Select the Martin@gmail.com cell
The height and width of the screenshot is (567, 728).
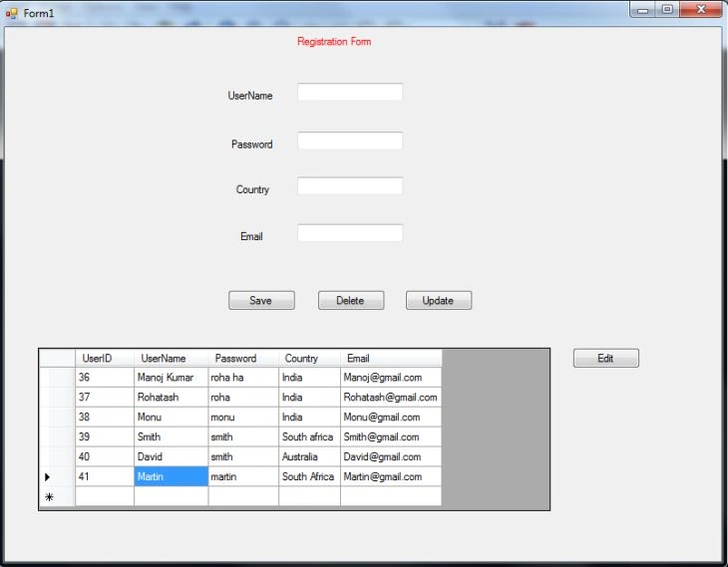[391, 476]
